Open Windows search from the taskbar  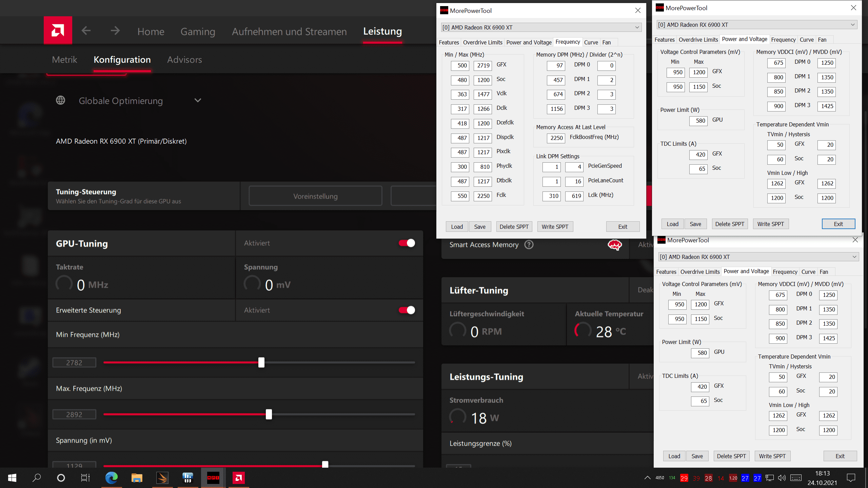tap(37, 478)
